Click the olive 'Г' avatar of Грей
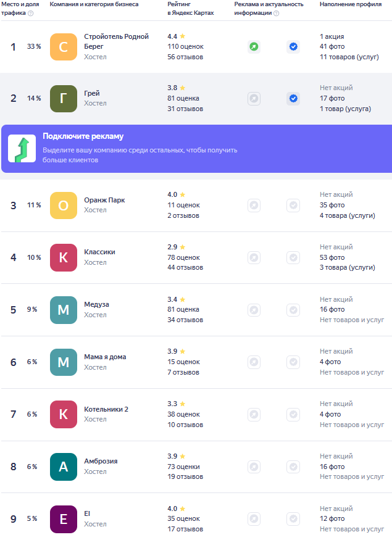The height and width of the screenshot is (540, 392). point(64,99)
